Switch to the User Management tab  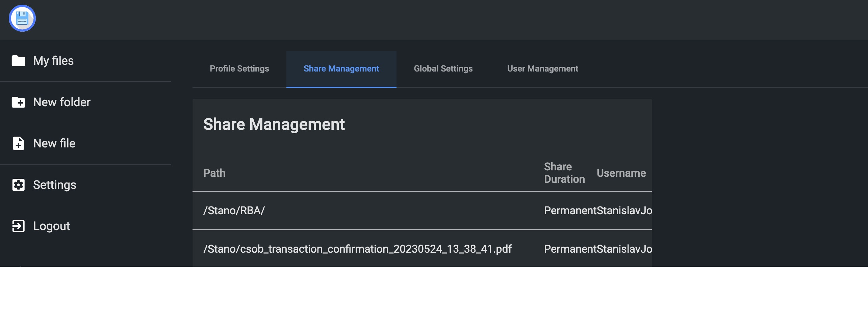pyautogui.click(x=542, y=68)
